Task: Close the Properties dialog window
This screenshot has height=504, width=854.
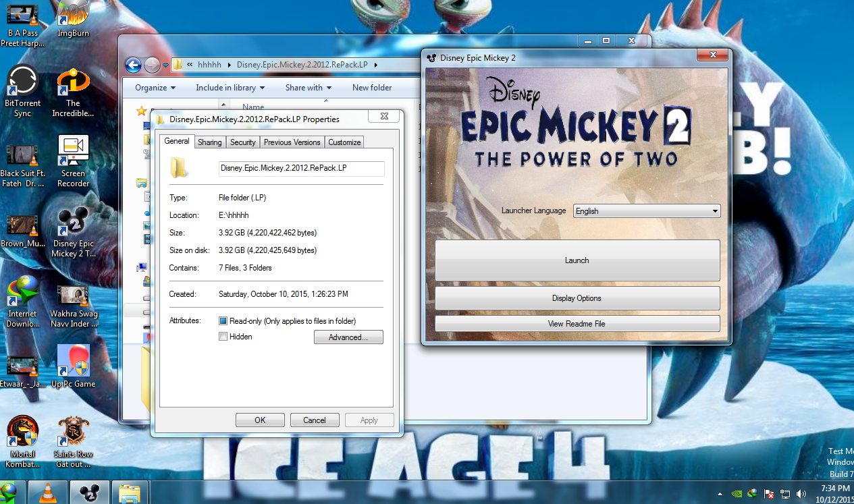Action: coord(383,117)
